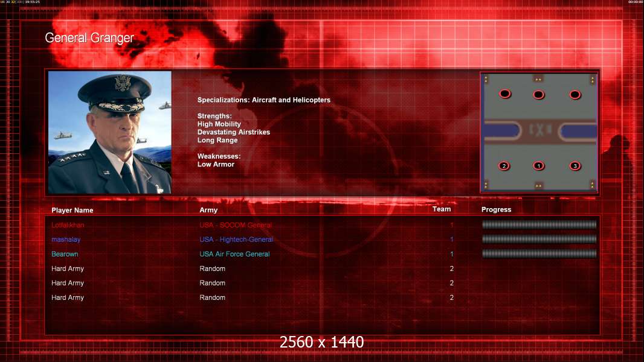The image size is (644, 362).
Task: Click the empty start slot opposite position 2
Action: (x=505, y=94)
